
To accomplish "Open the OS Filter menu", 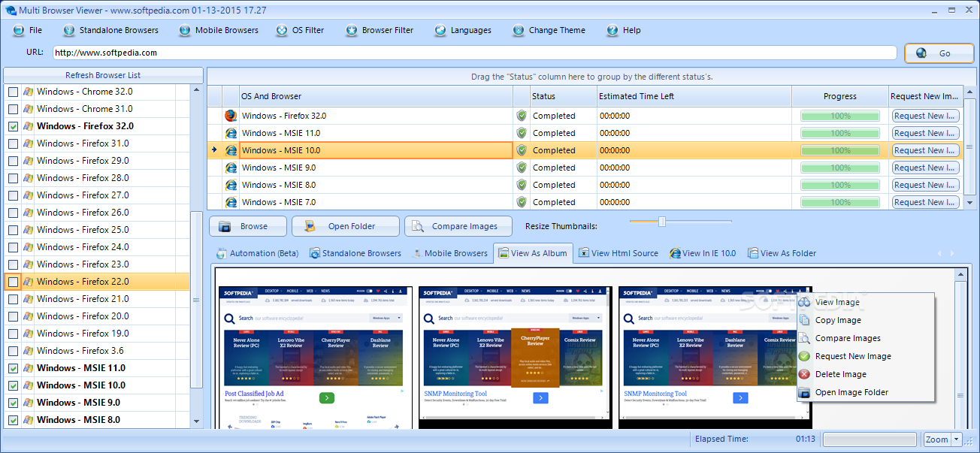I will pos(300,31).
